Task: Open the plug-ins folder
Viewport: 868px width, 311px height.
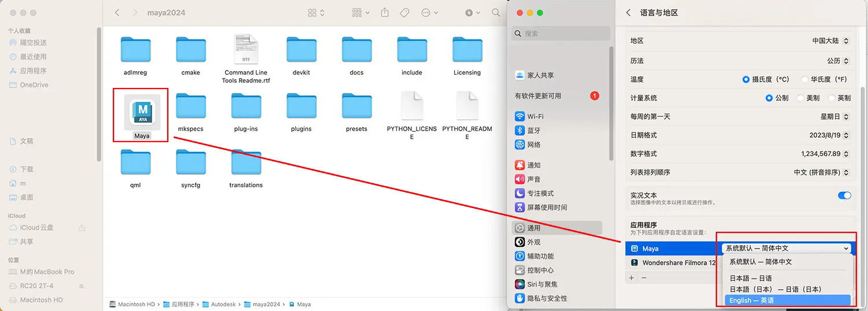Action: click(246, 106)
